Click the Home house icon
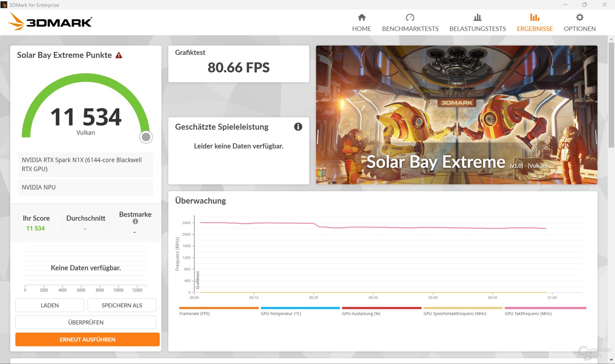 click(362, 17)
